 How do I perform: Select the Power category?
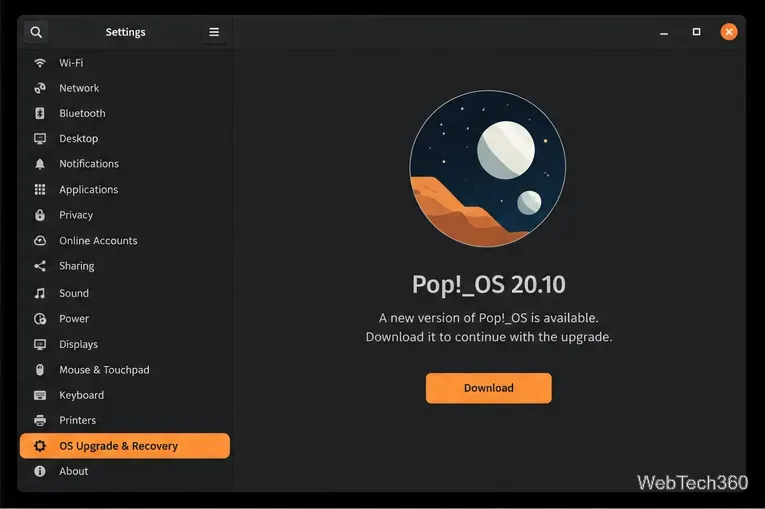[125, 319]
